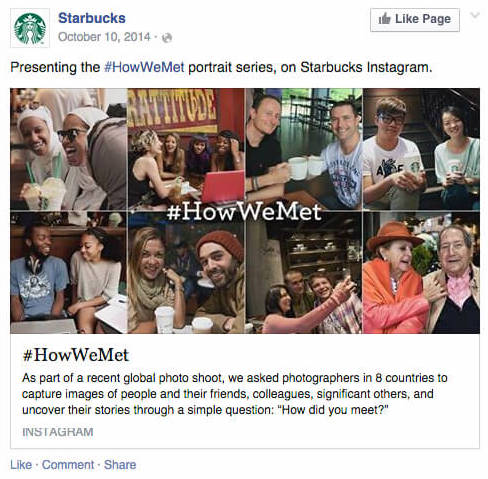Click the Starbucks logo profile picture

pyautogui.click(x=30, y=28)
